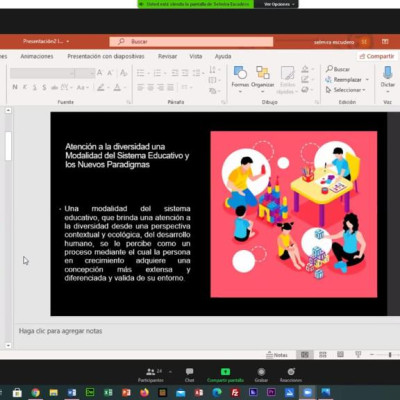Switch to slide sorter view
Viewport: 400px width, 400px height.
click(323, 355)
